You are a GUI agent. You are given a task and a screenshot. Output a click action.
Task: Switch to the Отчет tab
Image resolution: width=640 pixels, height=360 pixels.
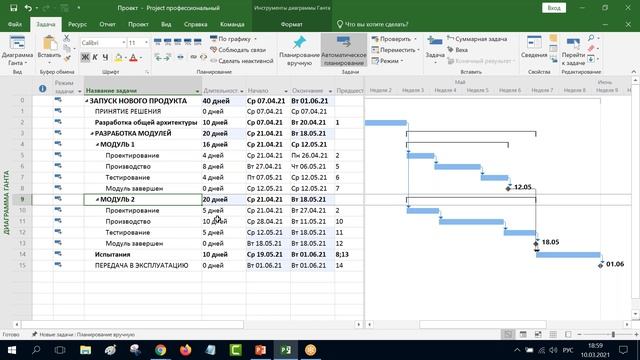107,24
